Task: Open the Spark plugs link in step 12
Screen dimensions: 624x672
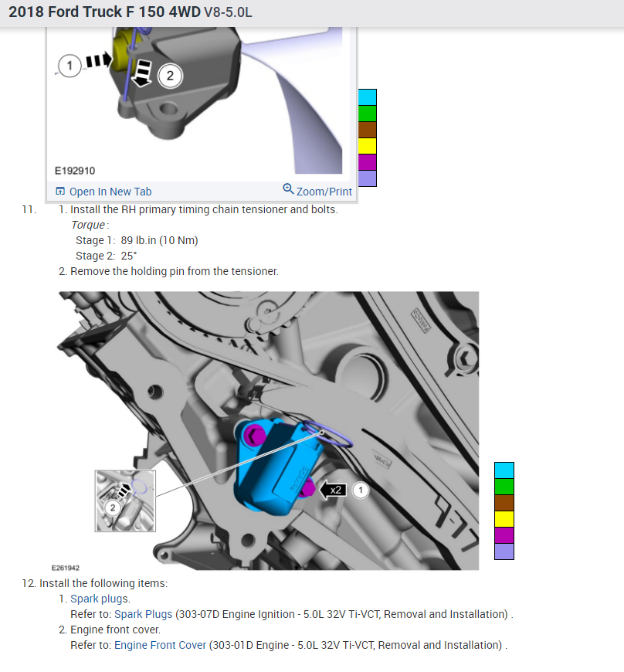Action: [x=100, y=599]
